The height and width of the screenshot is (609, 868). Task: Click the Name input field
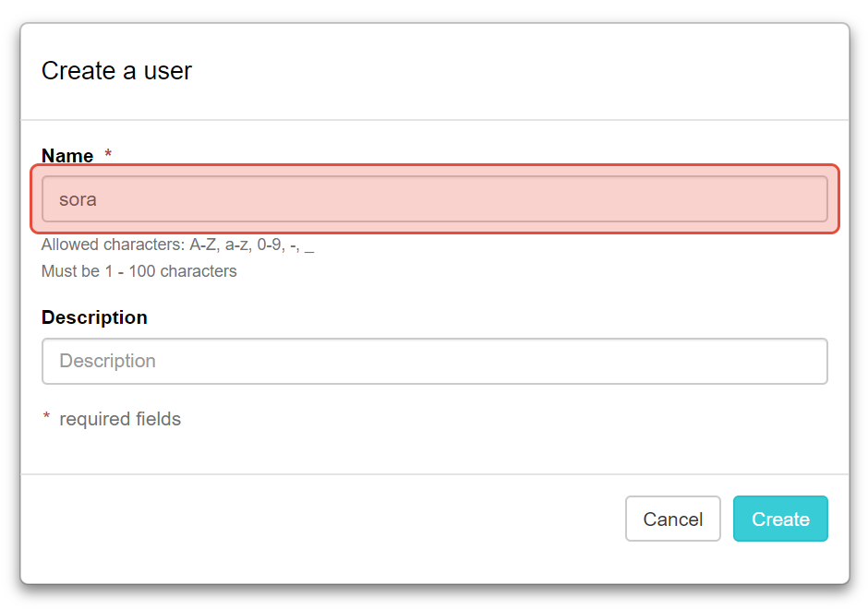(x=434, y=199)
